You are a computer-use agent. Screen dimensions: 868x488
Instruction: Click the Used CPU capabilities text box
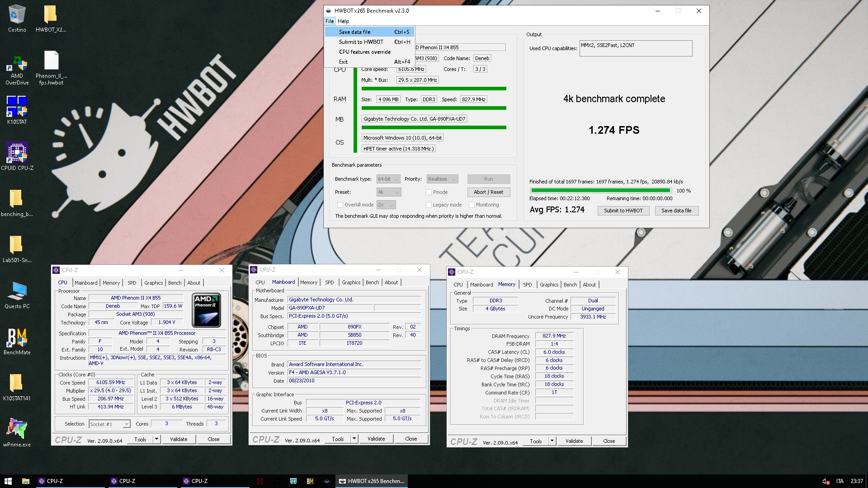[636, 48]
